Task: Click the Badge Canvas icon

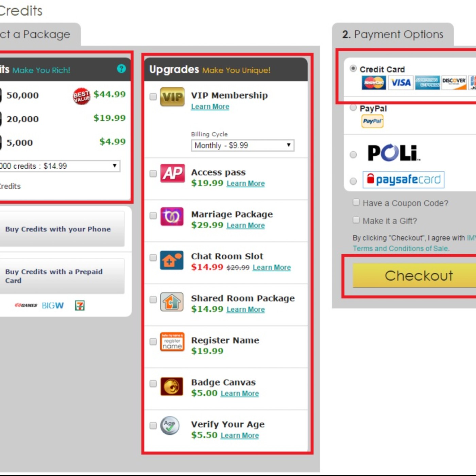Action: click(x=172, y=386)
